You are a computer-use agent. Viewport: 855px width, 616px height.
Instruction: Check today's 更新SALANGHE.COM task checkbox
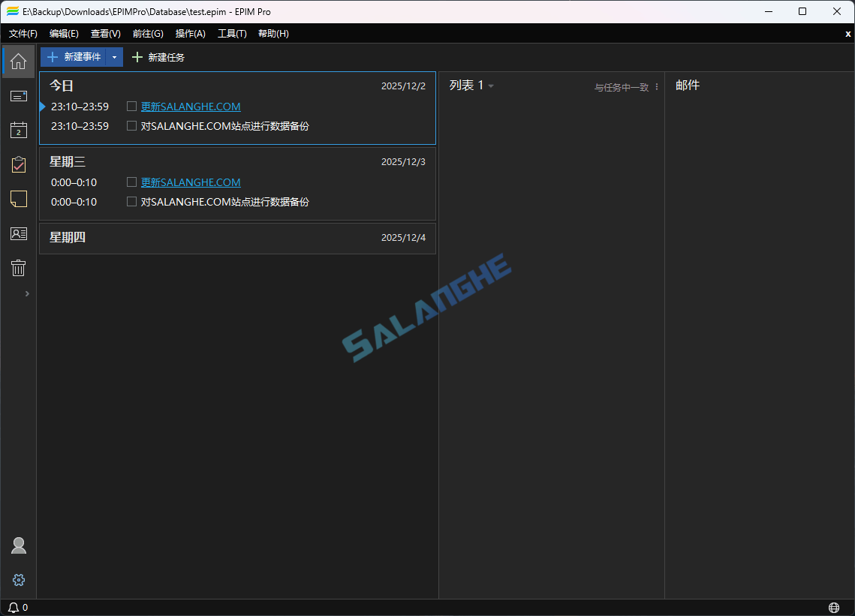(x=132, y=107)
